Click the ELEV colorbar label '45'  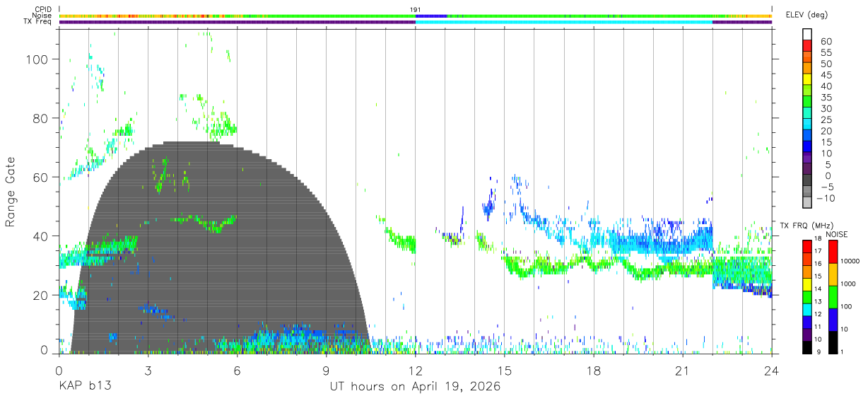pos(826,75)
